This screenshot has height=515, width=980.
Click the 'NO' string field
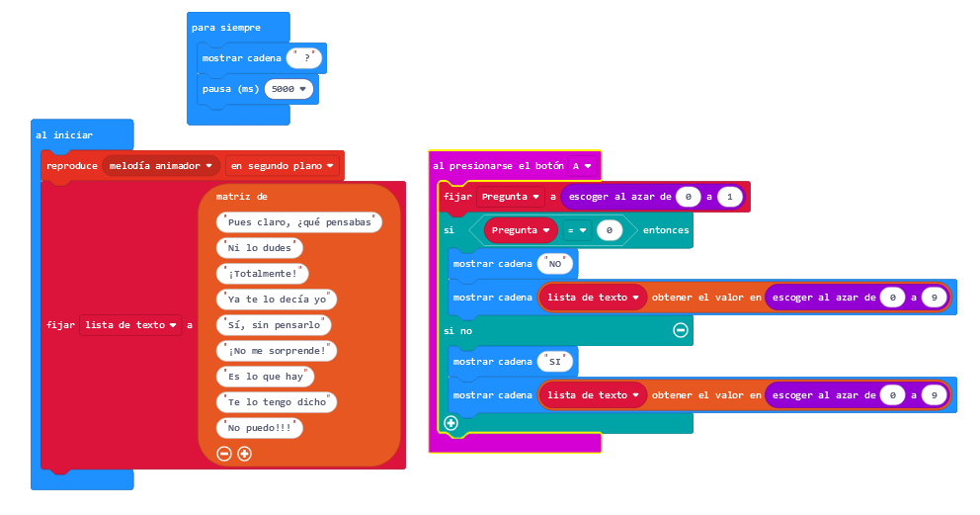[555, 264]
